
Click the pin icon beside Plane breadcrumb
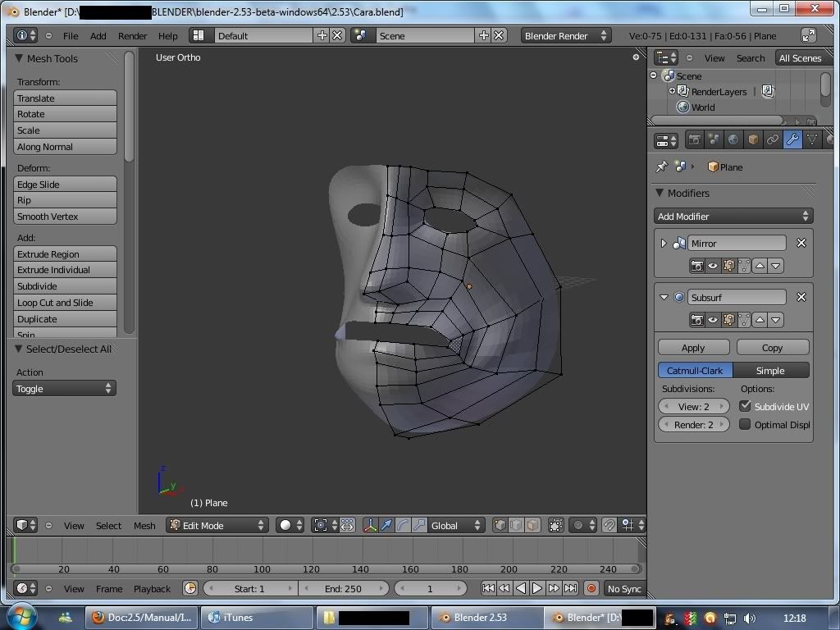pos(662,167)
